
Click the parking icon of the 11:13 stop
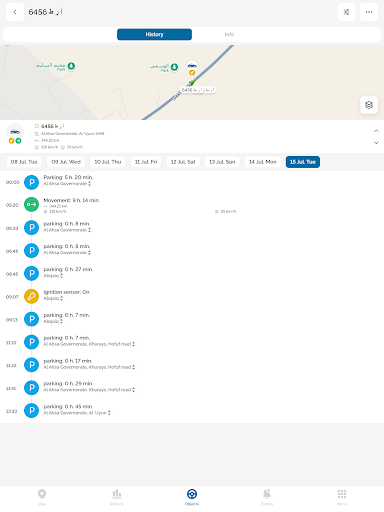click(32, 342)
